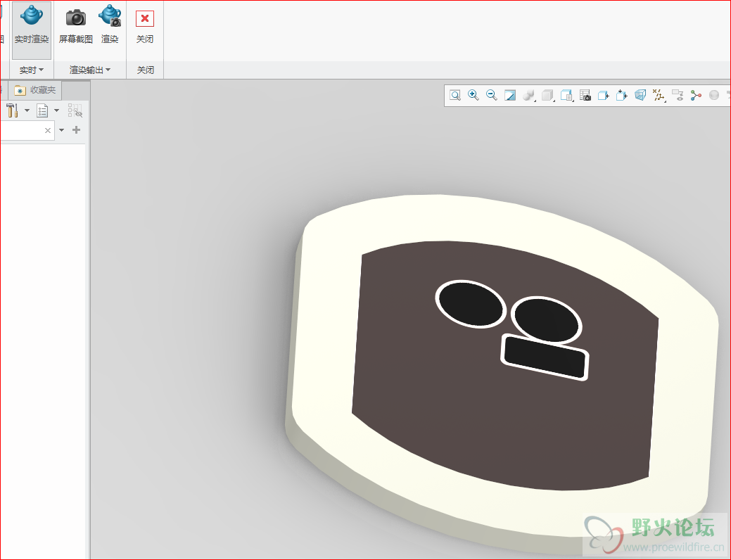
Task: Clear the search field with the X
Action: [48, 131]
